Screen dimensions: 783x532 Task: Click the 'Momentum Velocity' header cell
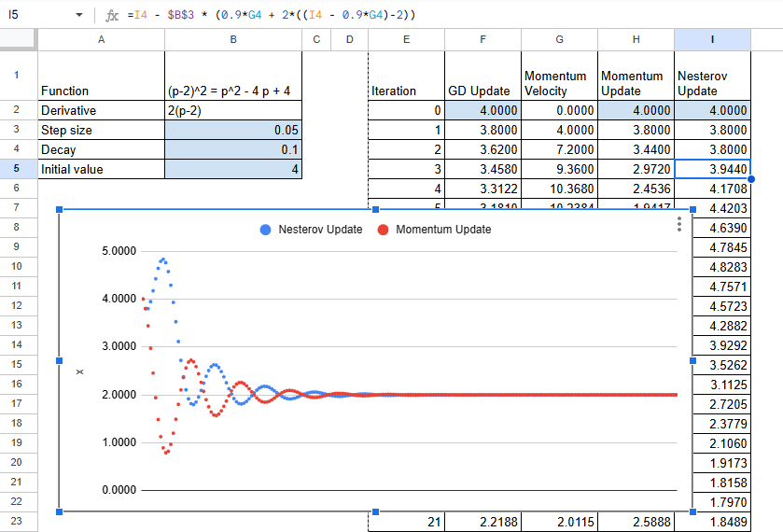coord(559,76)
